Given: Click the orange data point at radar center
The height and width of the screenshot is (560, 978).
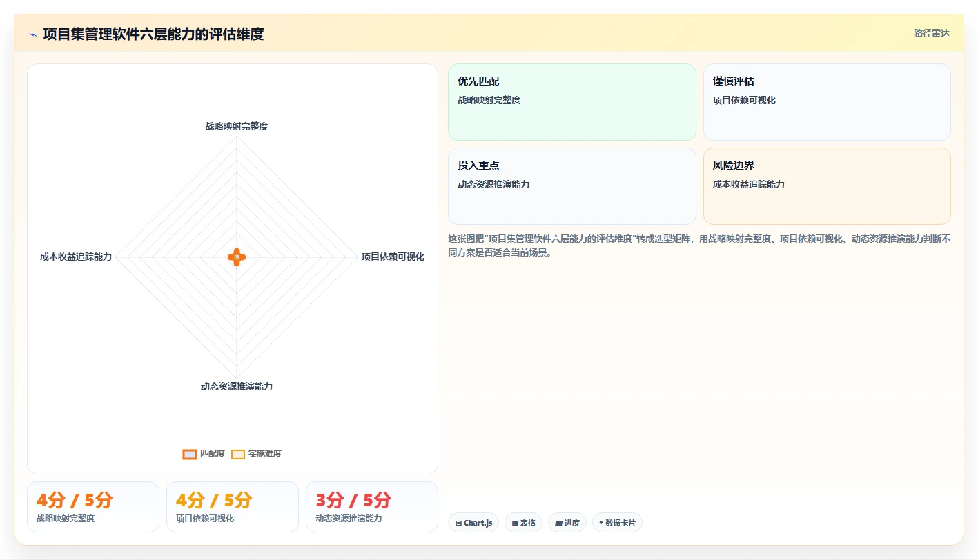Looking at the screenshot, I should point(237,257).
